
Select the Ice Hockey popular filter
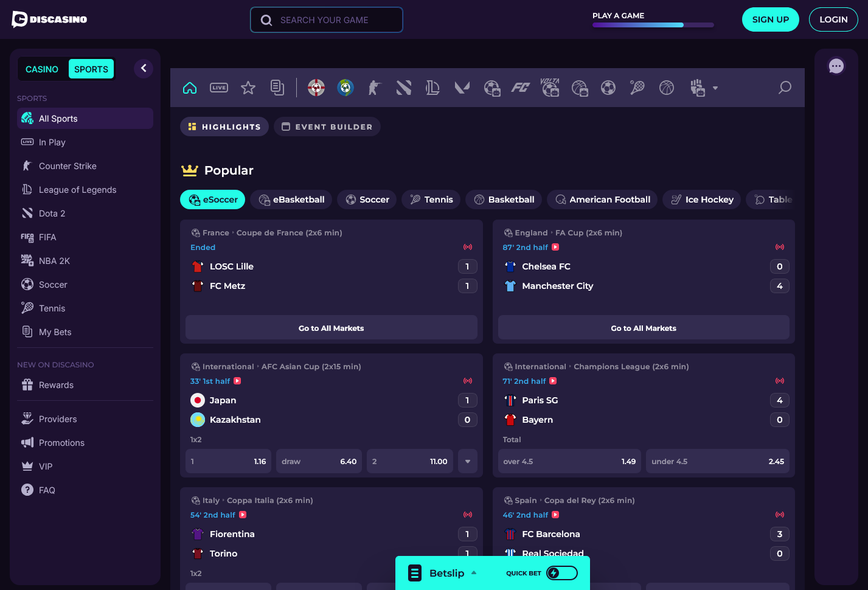[x=702, y=200]
